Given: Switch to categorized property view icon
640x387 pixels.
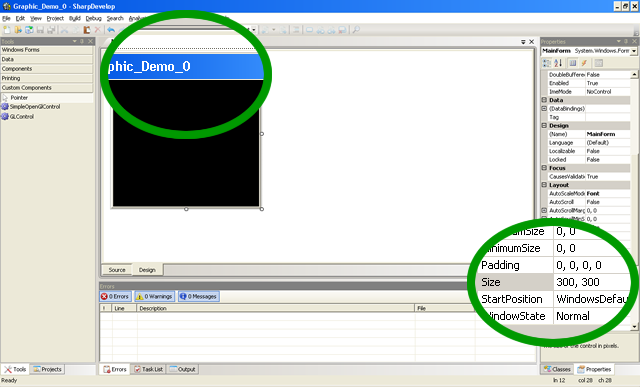Looking at the screenshot, I should 547,63.
